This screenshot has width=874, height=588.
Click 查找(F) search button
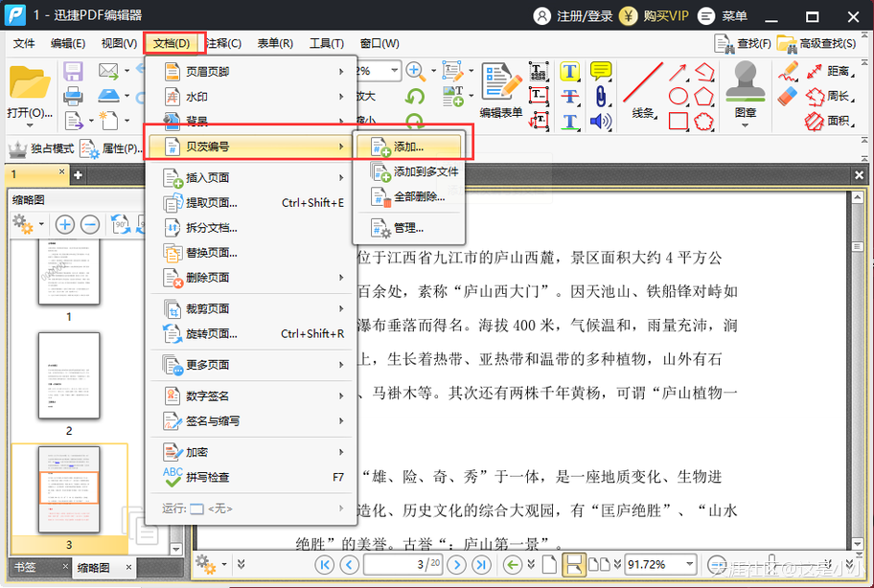pyautogui.click(x=743, y=43)
